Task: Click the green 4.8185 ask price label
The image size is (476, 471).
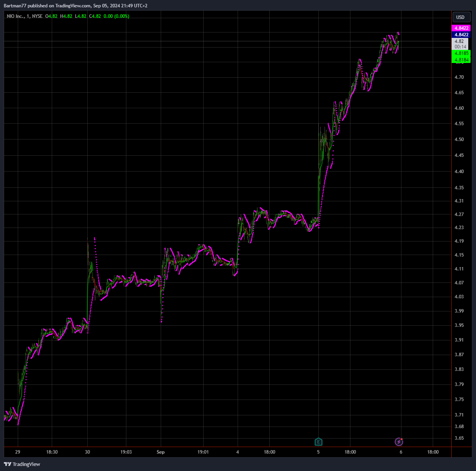Action: coord(461,53)
